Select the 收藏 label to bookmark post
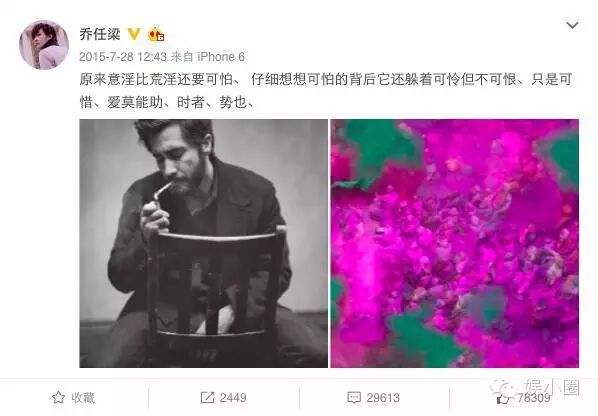This screenshot has width=598, height=416. (83, 398)
